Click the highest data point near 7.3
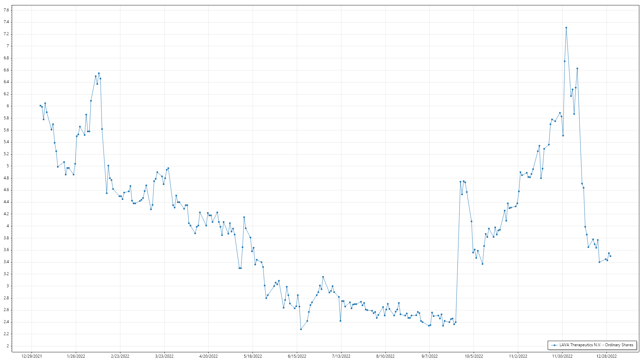Screen dimensions: 644x362 coord(566,28)
